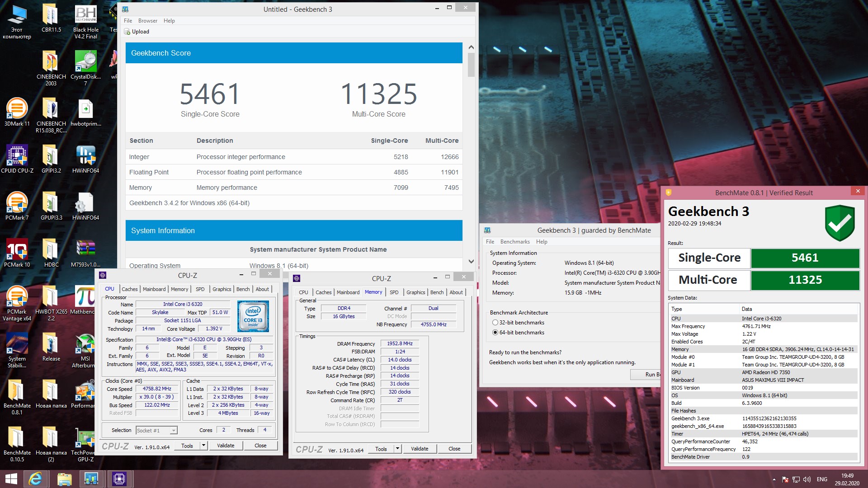
Task: Open CINEBENCH R15.038 desktop icon
Action: coord(51,115)
